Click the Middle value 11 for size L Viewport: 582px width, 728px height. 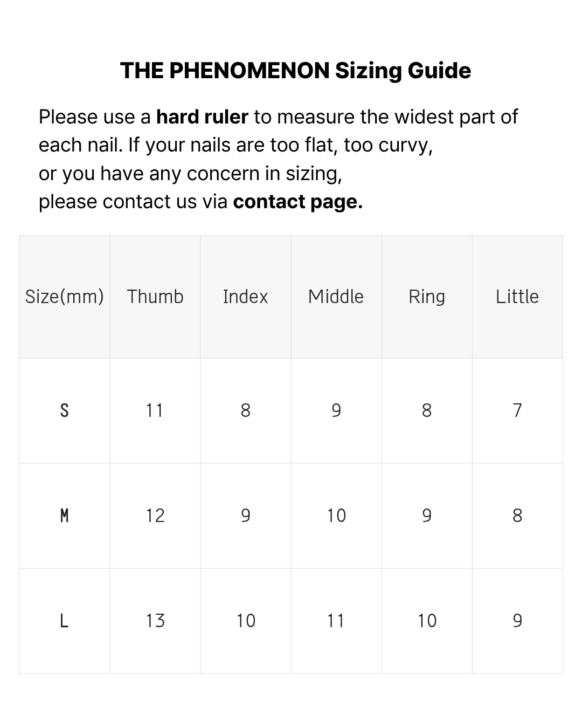pyautogui.click(x=336, y=621)
